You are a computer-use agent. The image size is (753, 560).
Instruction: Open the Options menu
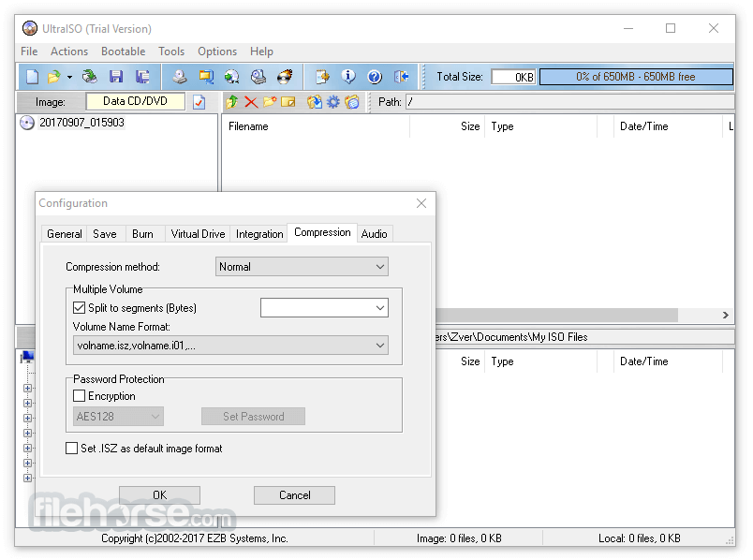(x=217, y=52)
